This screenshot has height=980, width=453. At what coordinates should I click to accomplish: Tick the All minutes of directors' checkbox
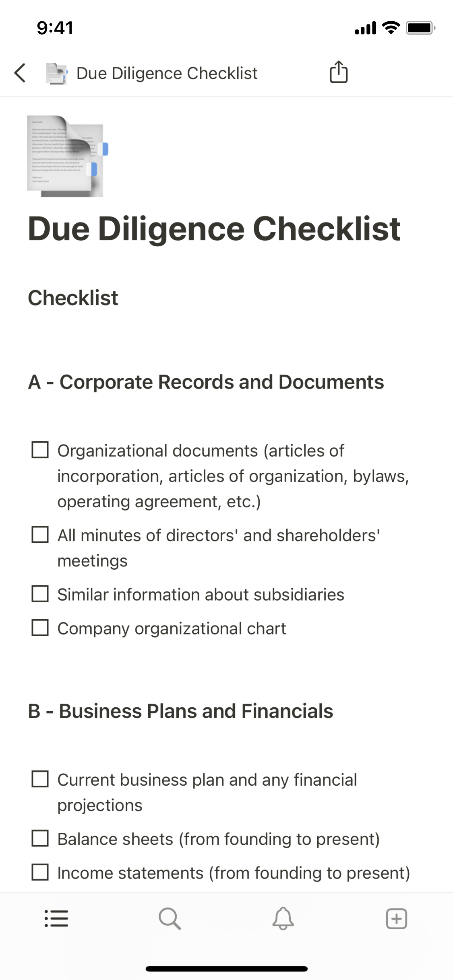click(x=40, y=535)
